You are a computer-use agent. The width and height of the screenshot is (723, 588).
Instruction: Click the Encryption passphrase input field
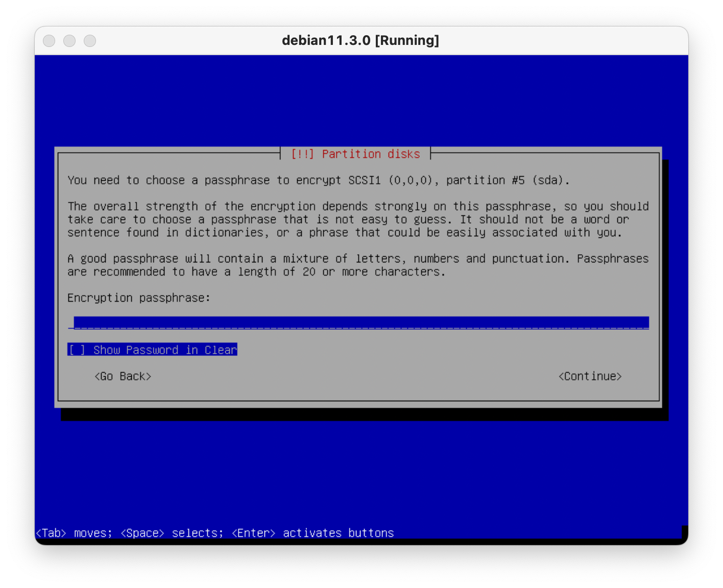(x=360, y=323)
